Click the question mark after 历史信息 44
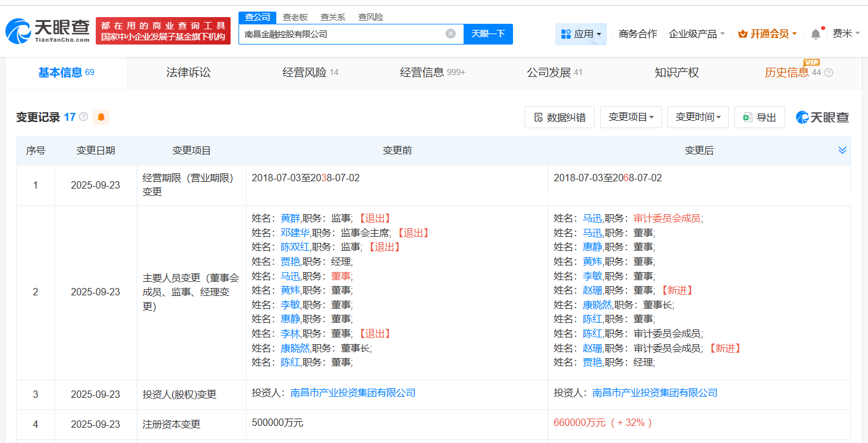 pyautogui.click(x=828, y=73)
